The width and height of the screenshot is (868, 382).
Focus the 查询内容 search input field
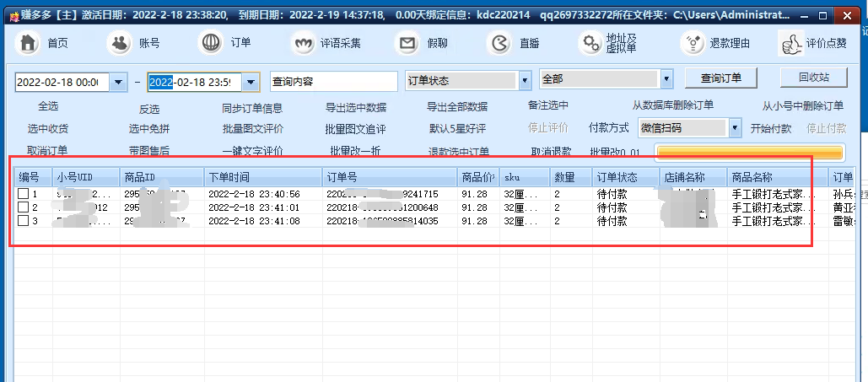pyautogui.click(x=334, y=82)
